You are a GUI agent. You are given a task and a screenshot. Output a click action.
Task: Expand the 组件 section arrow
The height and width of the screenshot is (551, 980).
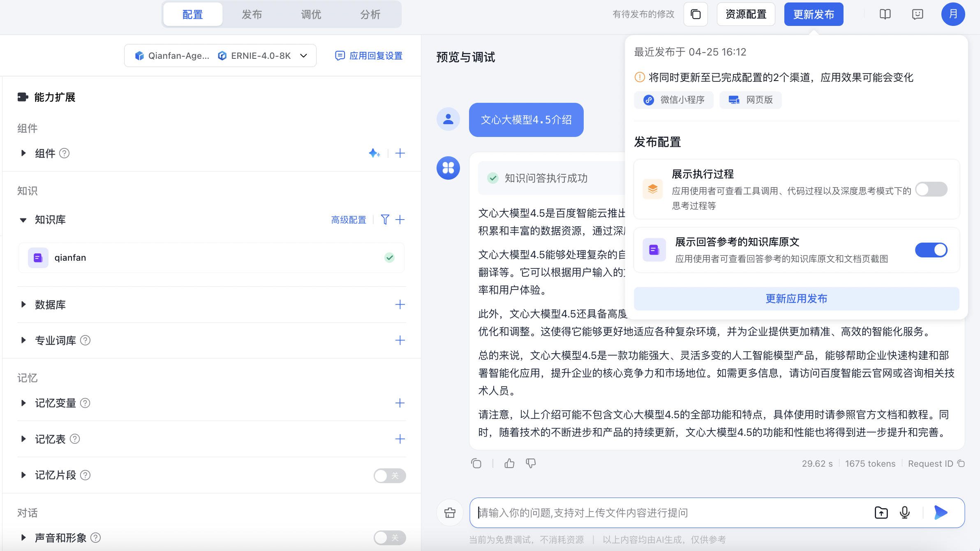[23, 153]
